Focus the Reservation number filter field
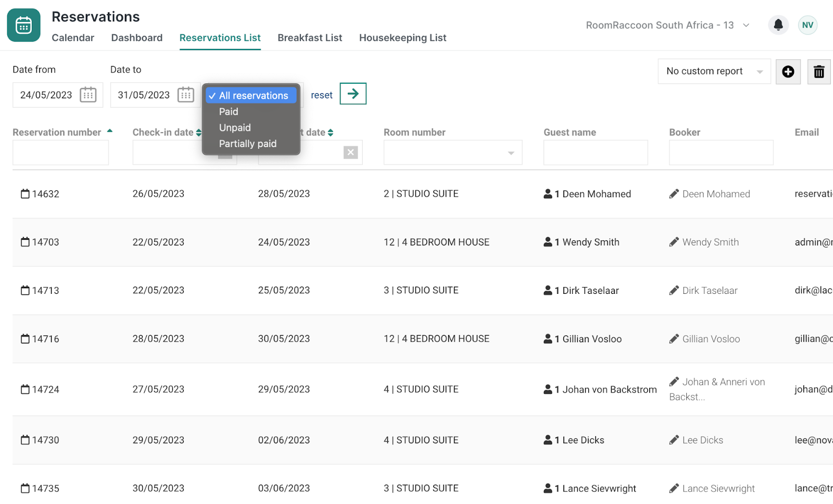Image resolution: width=833 pixels, height=504 pixels. [60, 152]
